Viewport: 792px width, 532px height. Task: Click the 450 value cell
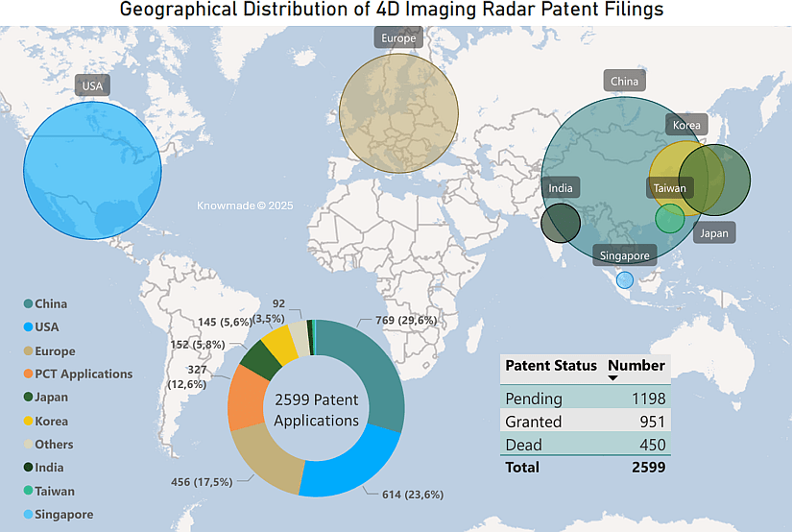(653, 445)
